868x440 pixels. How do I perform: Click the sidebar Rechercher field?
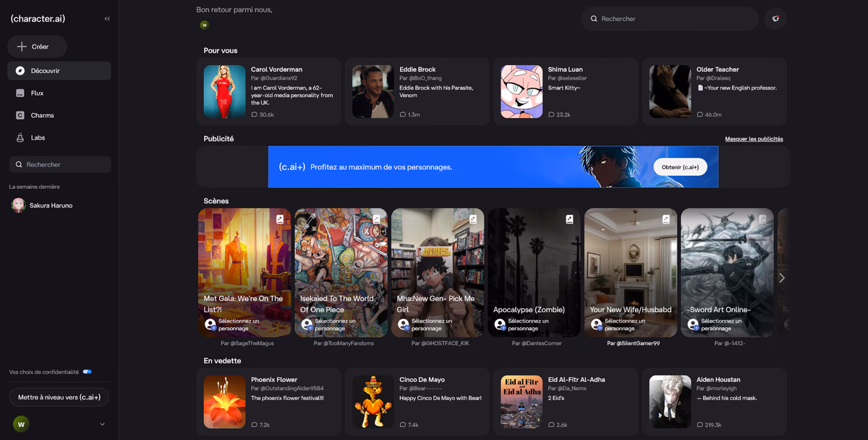tap(59, 164)
